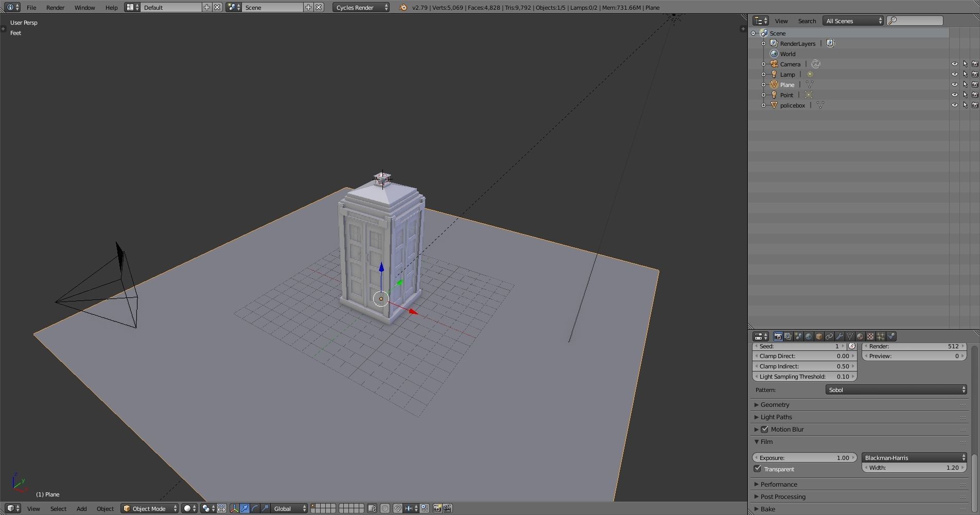Click the OpenGL render animation clapper icon

tap(447, 508)
